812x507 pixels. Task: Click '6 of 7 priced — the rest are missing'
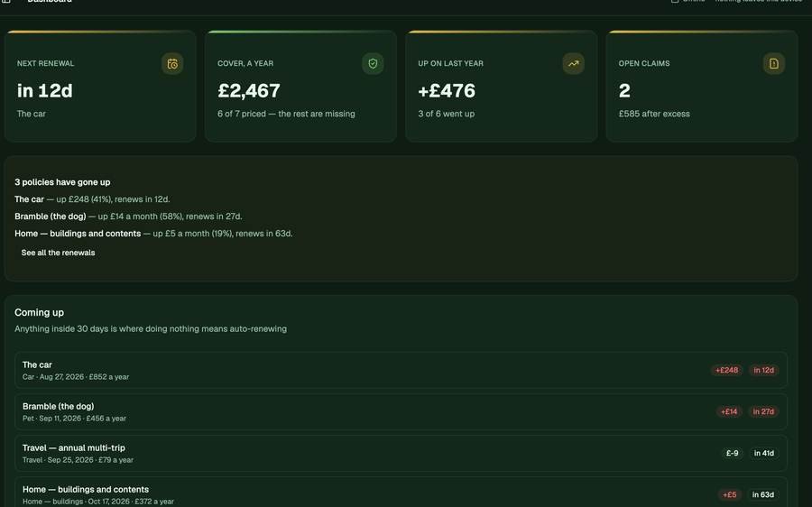coord(286,114)
